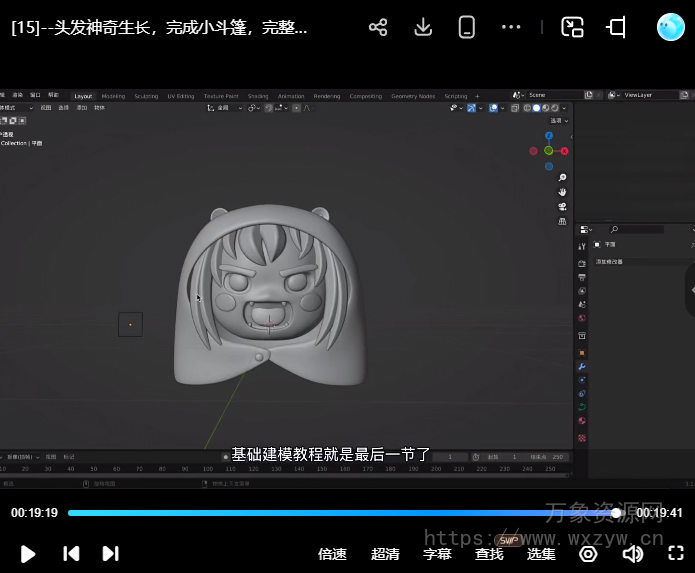Screen dimensions: 695x573
Task: Click the share icon in top bar
Action: 378,28
